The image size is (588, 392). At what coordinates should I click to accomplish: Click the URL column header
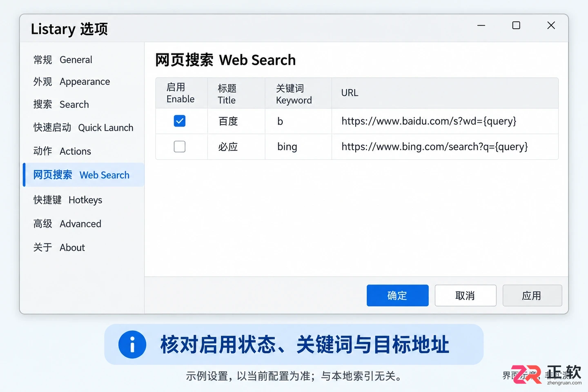[x=445, y=93]
